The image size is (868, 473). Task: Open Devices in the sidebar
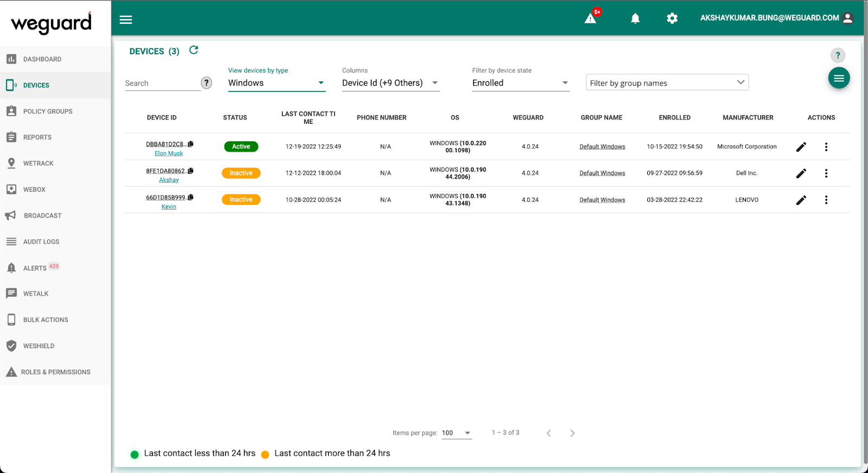pos(55,85)
